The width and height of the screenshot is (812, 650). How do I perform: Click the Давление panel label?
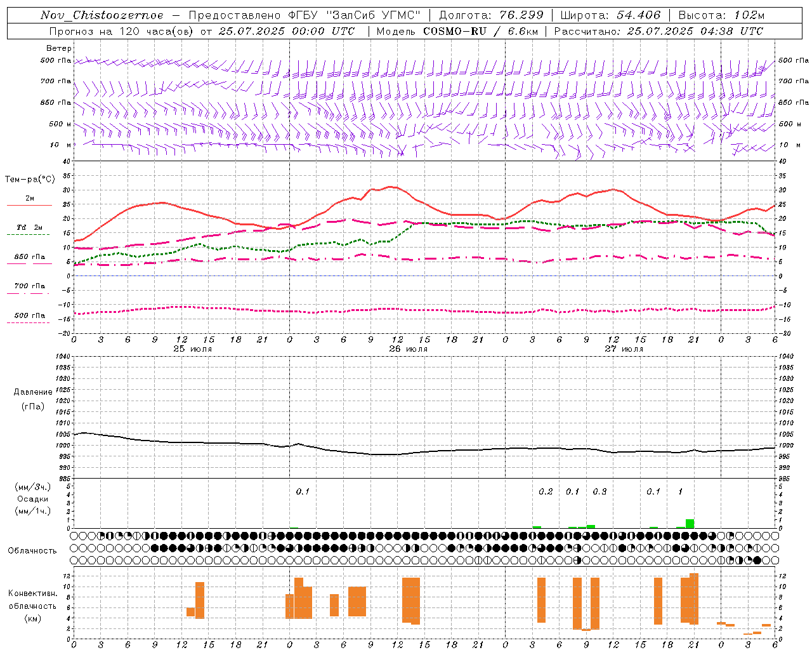pos(33,392)
